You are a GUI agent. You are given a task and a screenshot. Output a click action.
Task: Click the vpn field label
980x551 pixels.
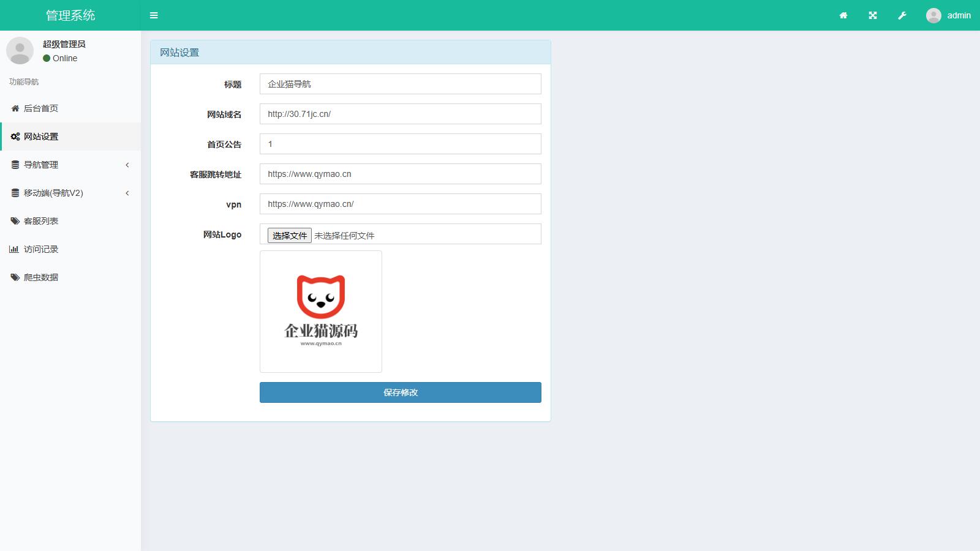(234, 204)
